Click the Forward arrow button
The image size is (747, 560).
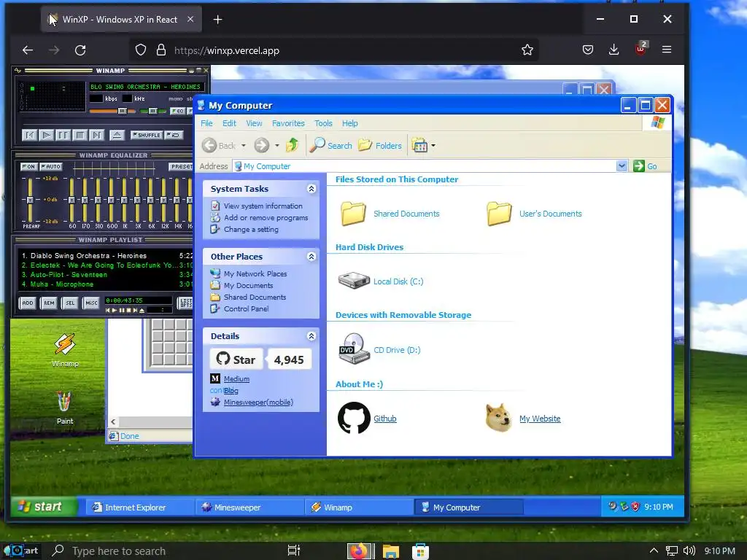[x=262, y=145]
